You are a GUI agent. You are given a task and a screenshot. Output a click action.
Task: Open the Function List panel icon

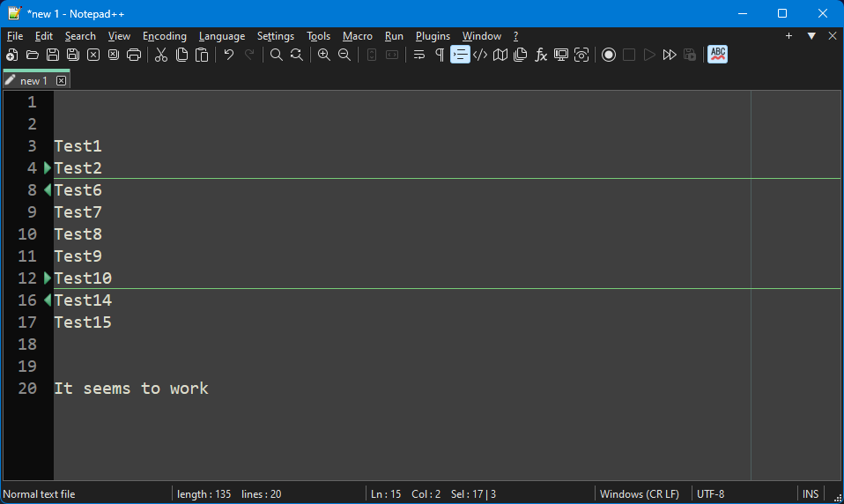(541, 55)
